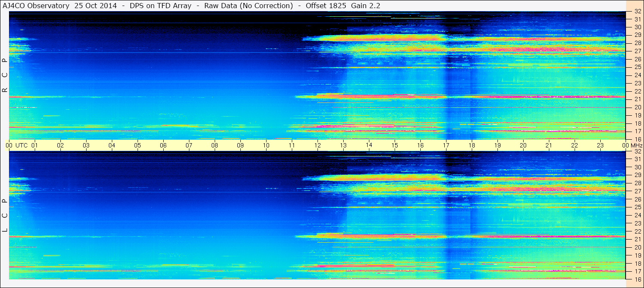
Task: Choose the 06 hour time marker
Action: tap(163, 145)
